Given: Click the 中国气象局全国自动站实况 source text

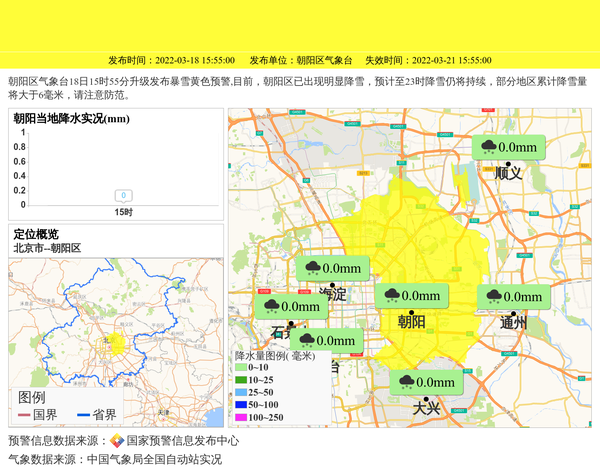Looking at the screenshot, I should click(154, 460).
